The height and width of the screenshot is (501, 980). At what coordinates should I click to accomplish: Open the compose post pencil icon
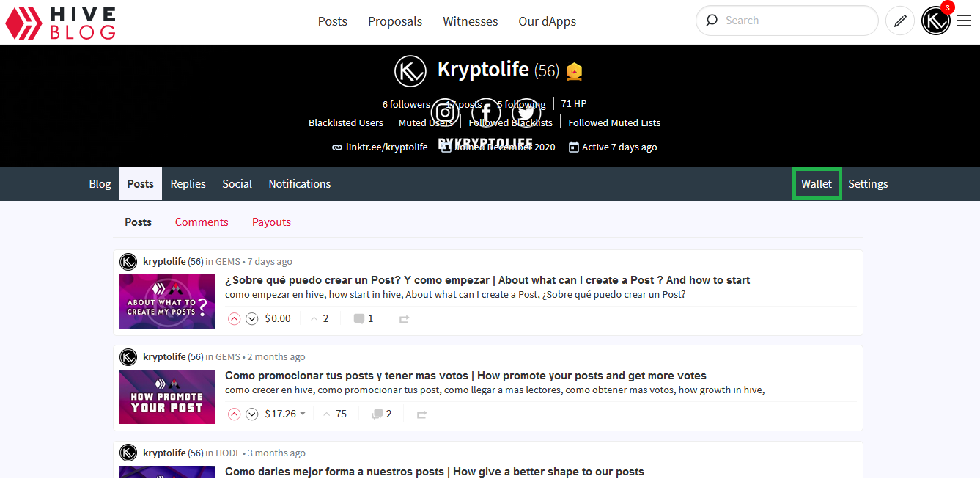pos(900,21)
